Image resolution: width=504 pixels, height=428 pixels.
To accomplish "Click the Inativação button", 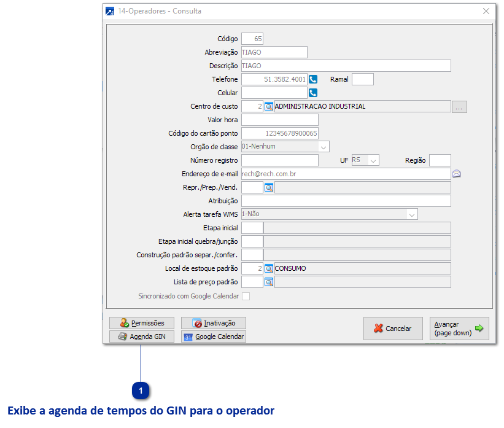I will [x=214, y=323].
